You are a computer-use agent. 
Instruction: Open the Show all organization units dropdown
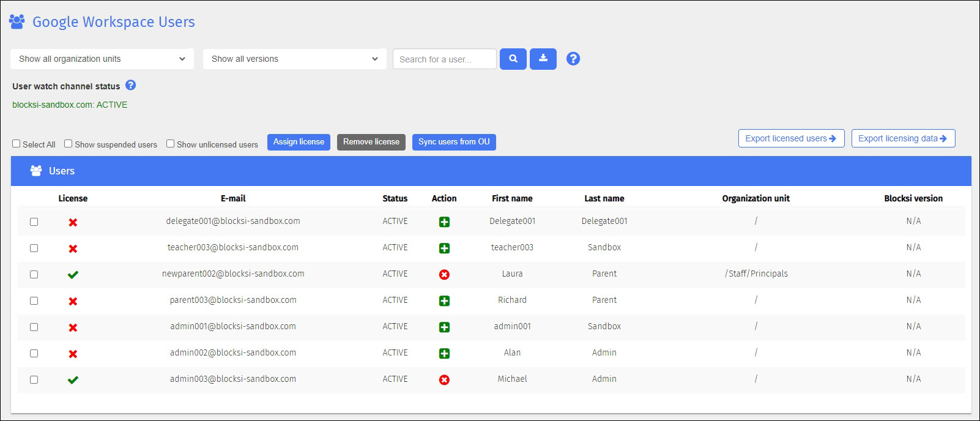[x=102, y=59]
